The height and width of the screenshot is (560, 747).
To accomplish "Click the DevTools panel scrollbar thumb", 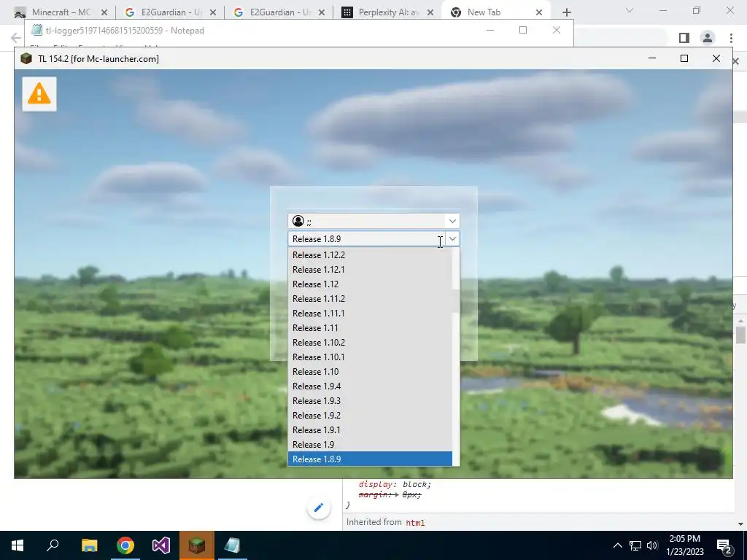I will coord(740,334).
